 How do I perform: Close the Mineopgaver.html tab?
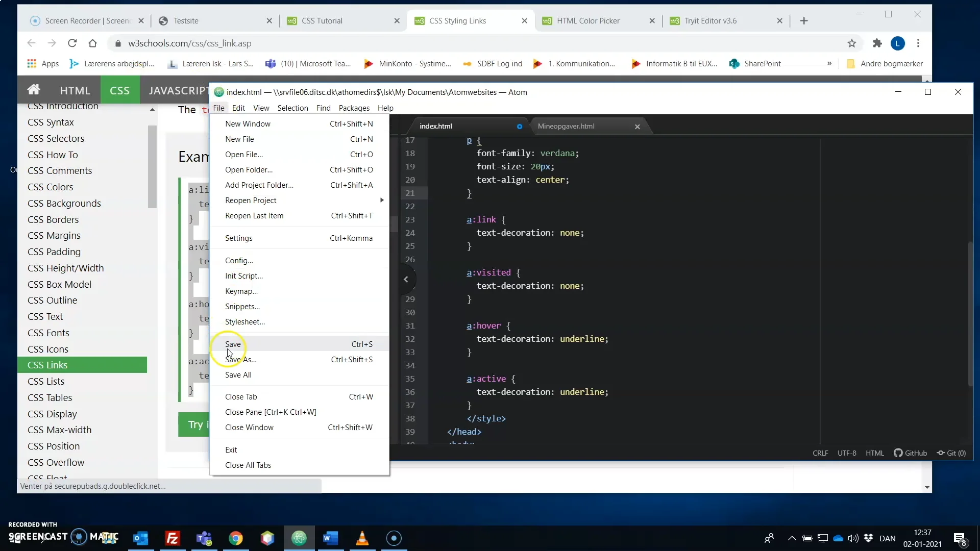637,127
